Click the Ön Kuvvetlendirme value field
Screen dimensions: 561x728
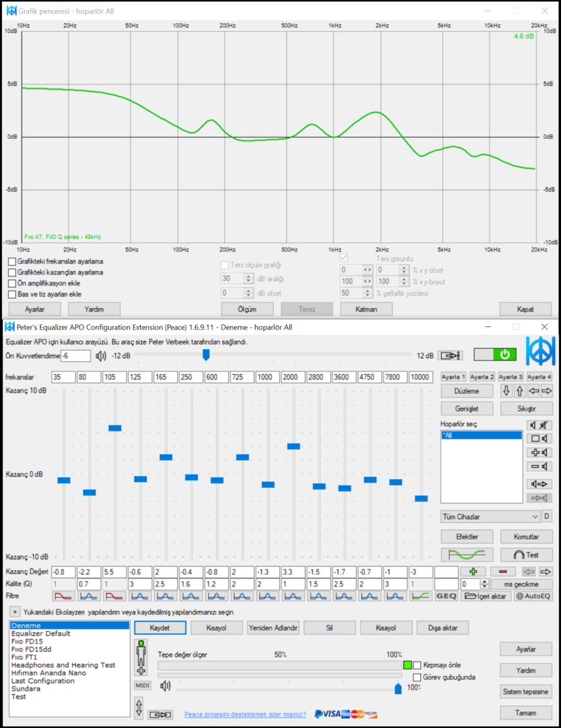(x=76, y=356)
